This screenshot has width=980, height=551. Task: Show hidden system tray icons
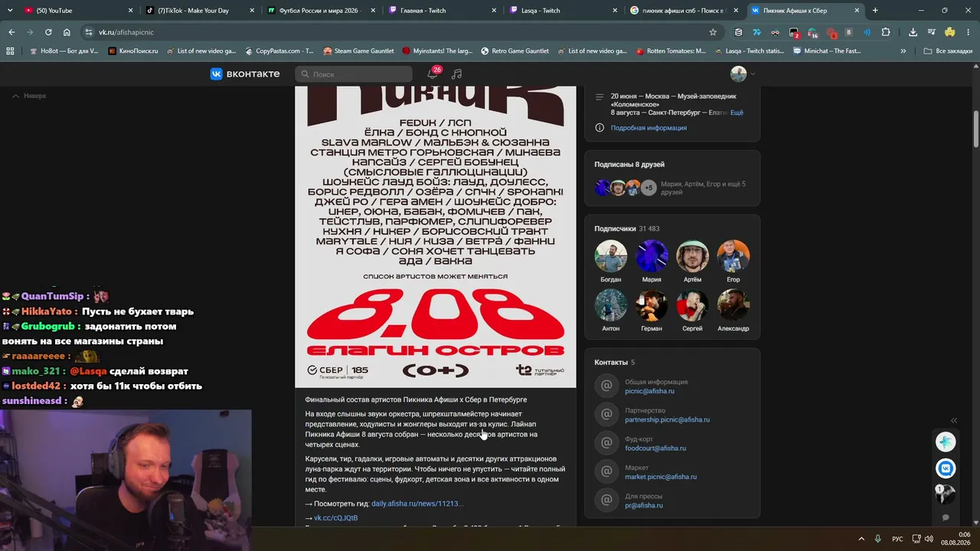[861, 539]
